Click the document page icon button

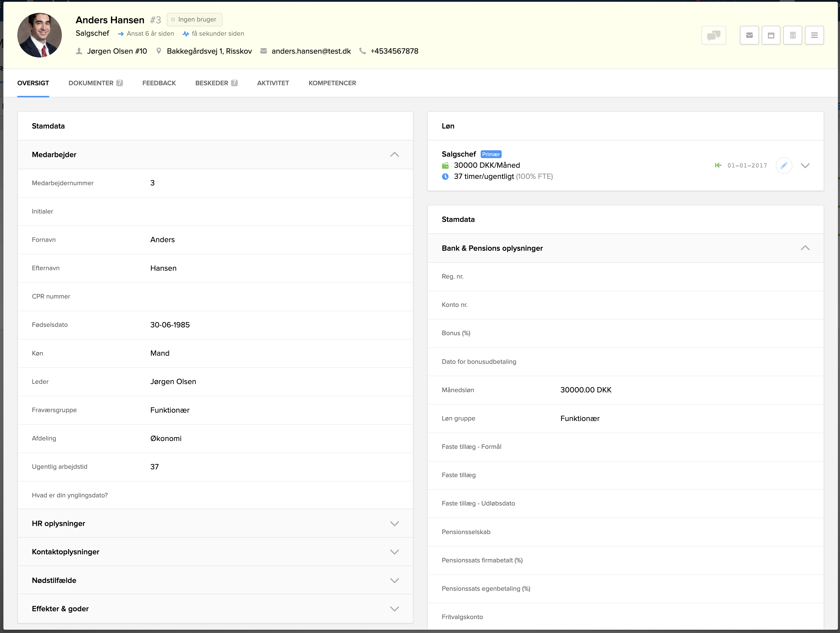[x=792, y=35]
